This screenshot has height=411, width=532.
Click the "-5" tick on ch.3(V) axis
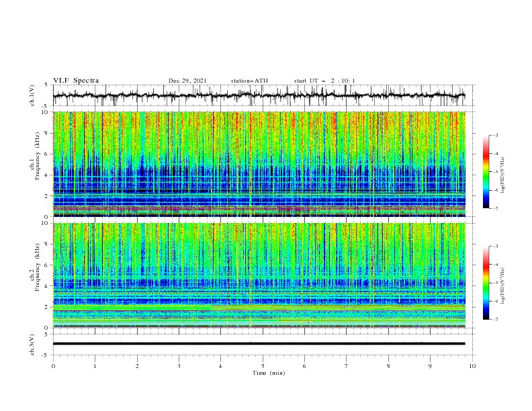[x=46, y=355]
